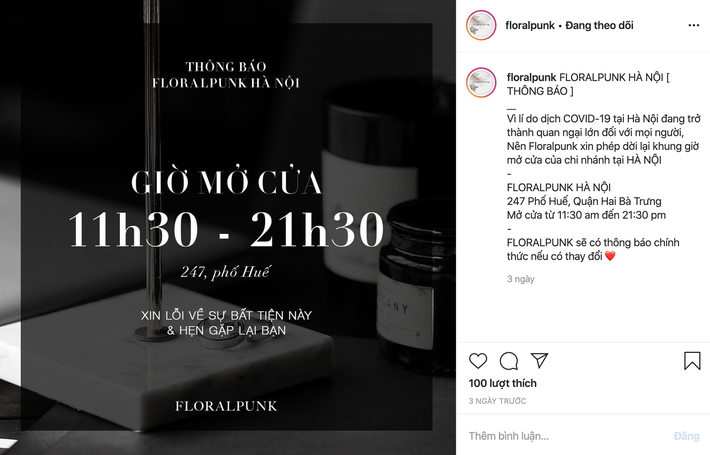
Task: Click floralpunk avatar beside the caption
Action: click(481, 83)
